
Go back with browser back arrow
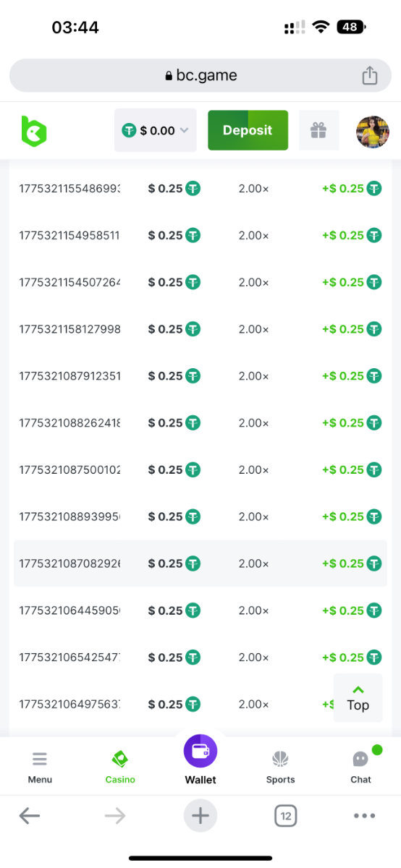30,816
